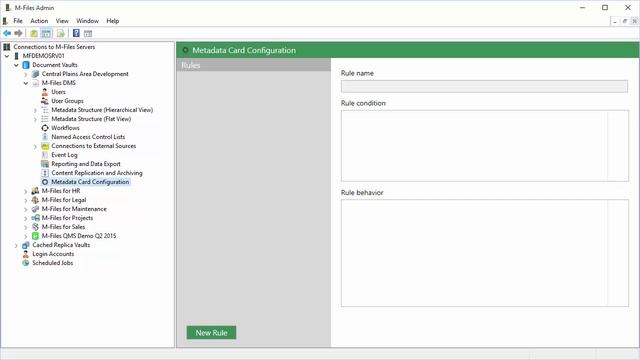Expand Connections to External Sources
Screen dimensions: 640x360
36,146
